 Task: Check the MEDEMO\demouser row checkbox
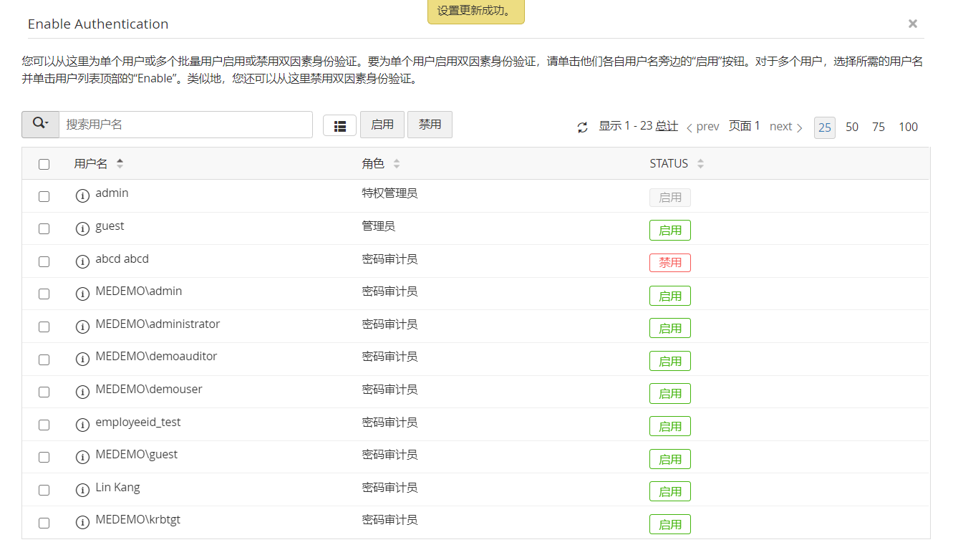[44, 392]
